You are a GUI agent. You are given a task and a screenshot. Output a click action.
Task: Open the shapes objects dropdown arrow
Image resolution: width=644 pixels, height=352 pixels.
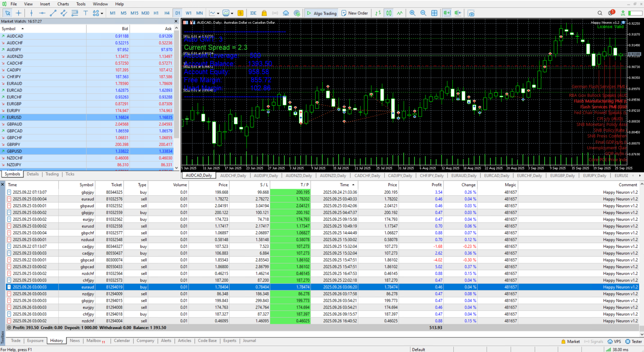pyautogui.click(x=102, y=13)
